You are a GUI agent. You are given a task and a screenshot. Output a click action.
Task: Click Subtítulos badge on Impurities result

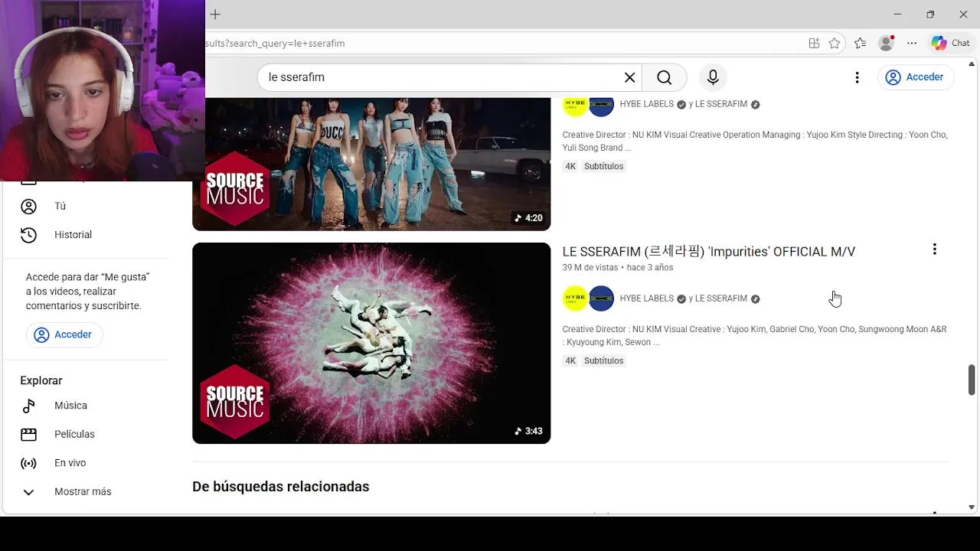(x=603, y=360)
